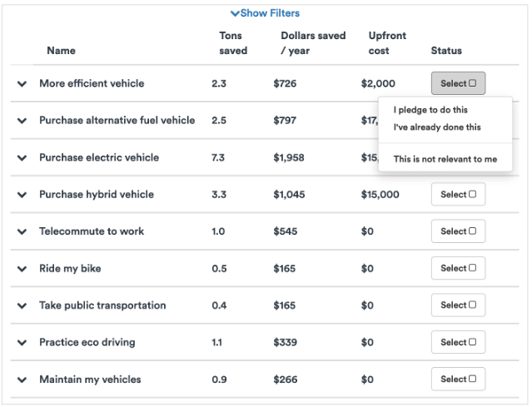This screenshot has height=407, width=532.
Task: Click the Take public transportation chevron icon
Action: point(22,305)
